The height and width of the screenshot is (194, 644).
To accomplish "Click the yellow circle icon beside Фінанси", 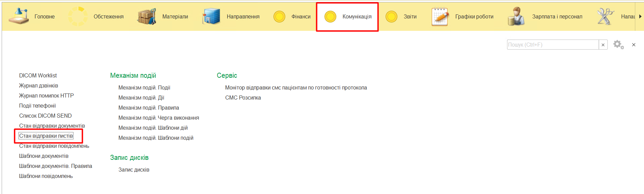I will (x=279, y=16).
